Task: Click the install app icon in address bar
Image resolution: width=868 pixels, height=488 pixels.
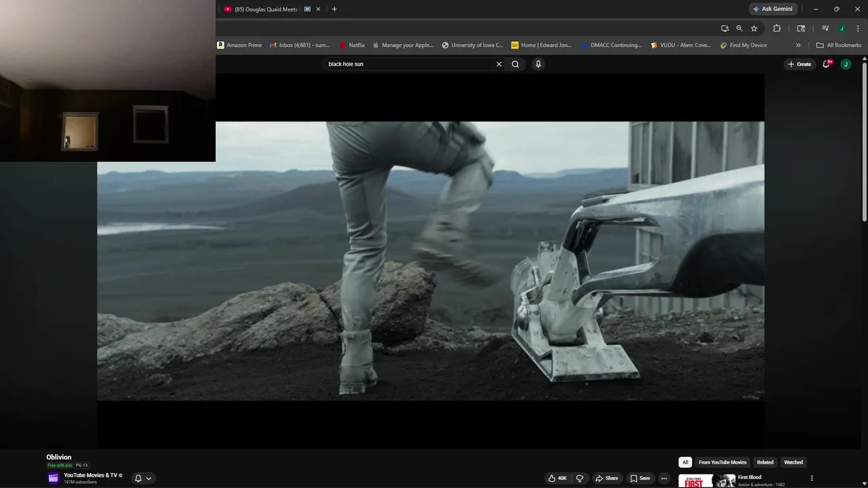Action: point(725,28)
